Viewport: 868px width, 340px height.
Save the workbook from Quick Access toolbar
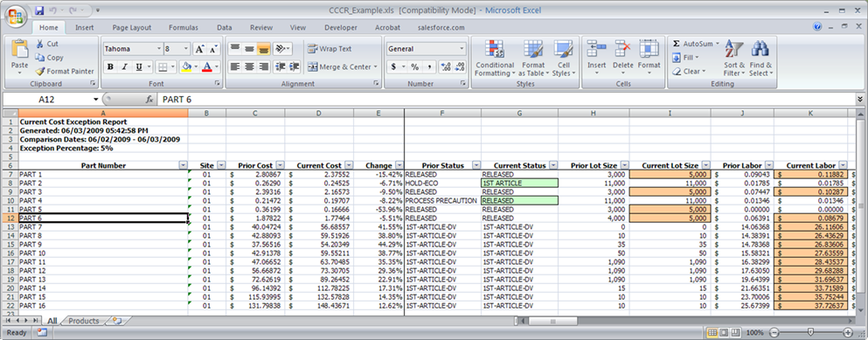pos(39,10)
